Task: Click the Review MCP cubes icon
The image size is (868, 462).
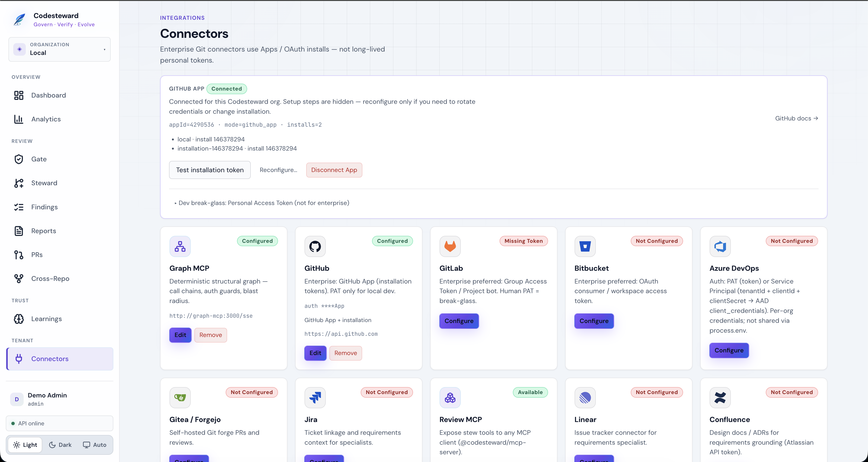Action: pyautogui.click(x=450, y=398)
